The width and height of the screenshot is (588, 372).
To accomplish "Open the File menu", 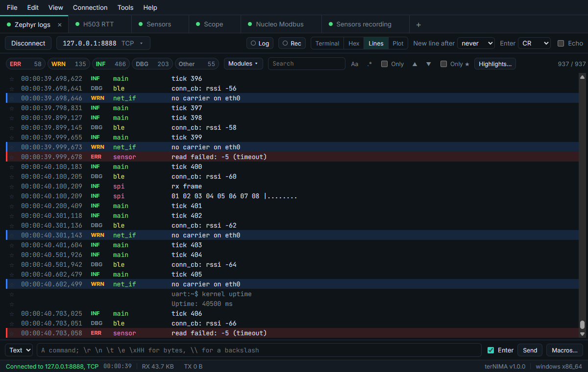I will pos(12,7).
